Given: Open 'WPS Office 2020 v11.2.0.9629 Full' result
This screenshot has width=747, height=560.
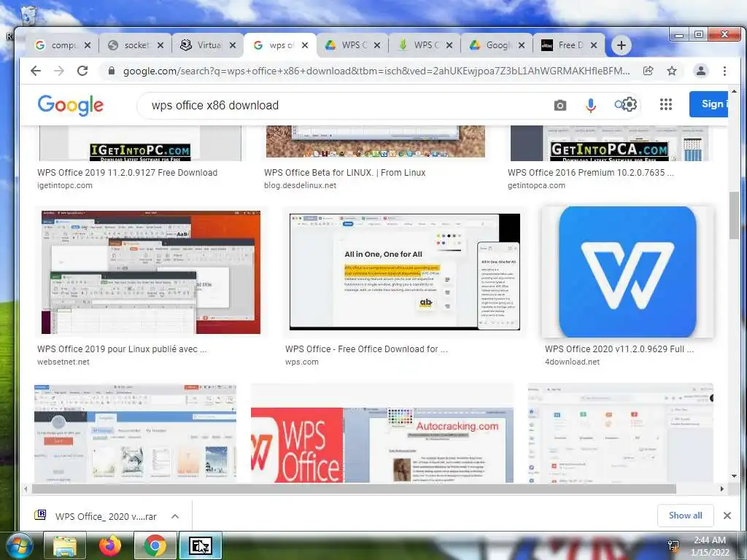Looking at the screenshot, I should [x=619, y=349].
